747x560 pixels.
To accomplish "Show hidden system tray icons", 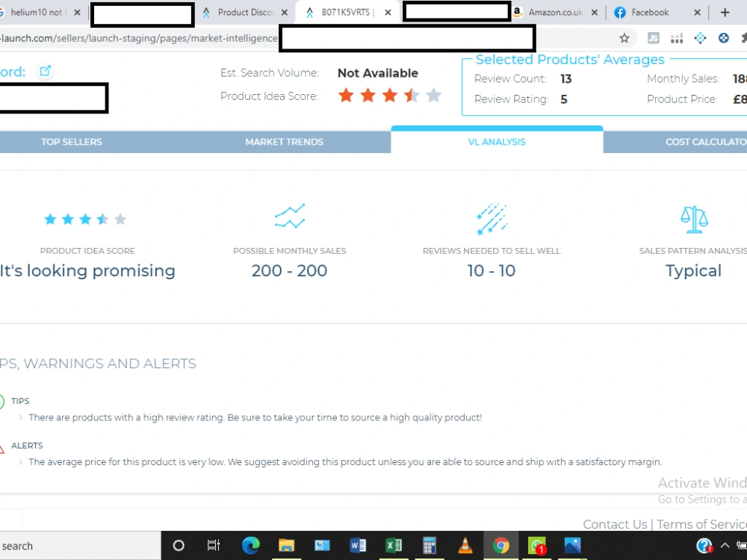I will point(725,546).
